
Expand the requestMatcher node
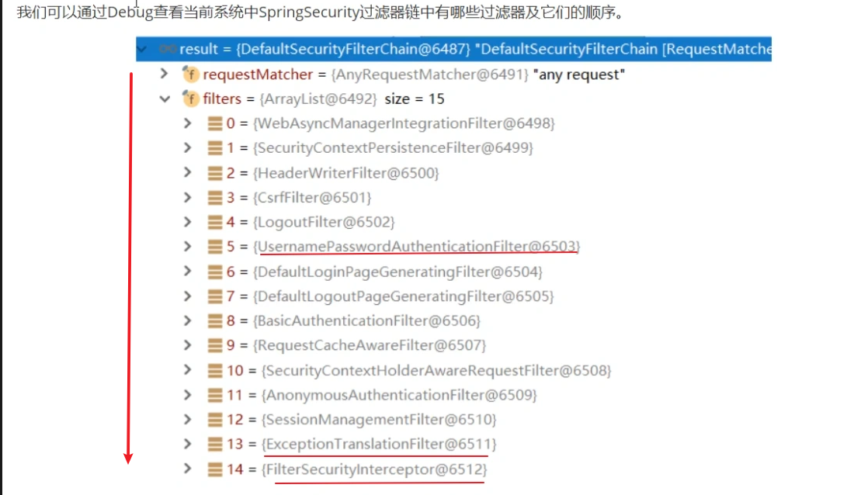164,74
